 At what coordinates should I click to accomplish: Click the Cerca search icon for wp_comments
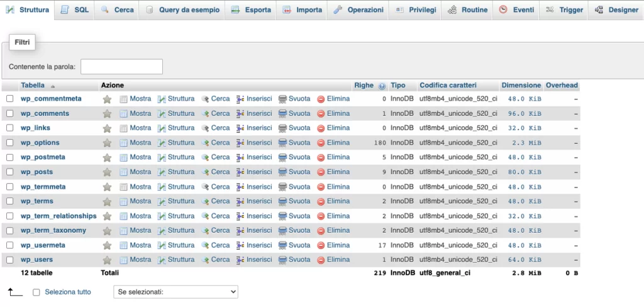point(205,114)
